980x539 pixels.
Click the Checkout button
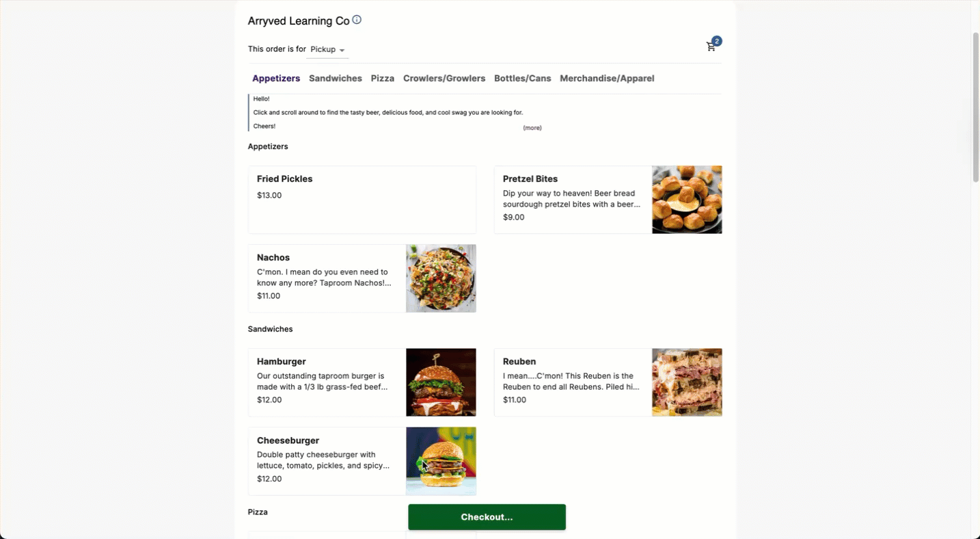[487, 517]
